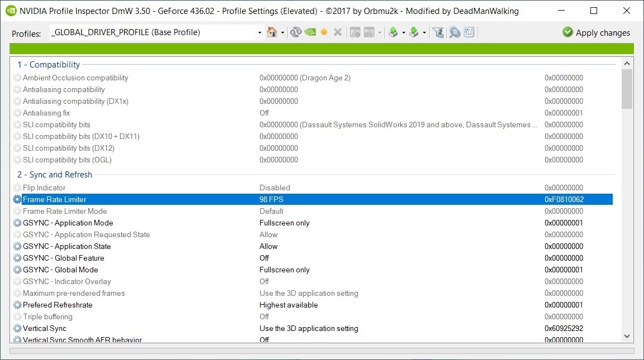Image resolution: width=644 pixels, height=360 pixels.
Task: Click the 'Highest available' refresh rate value
Action: [289, 305]
